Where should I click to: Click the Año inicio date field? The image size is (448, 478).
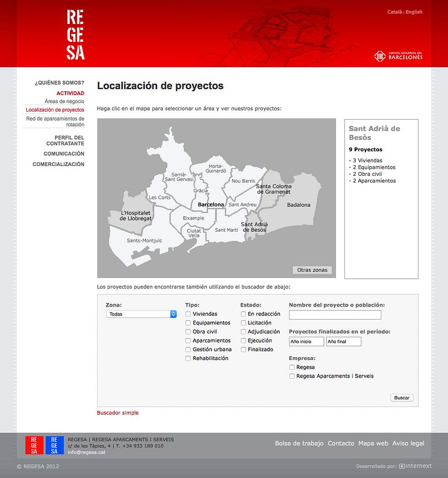tap(306, 341)
